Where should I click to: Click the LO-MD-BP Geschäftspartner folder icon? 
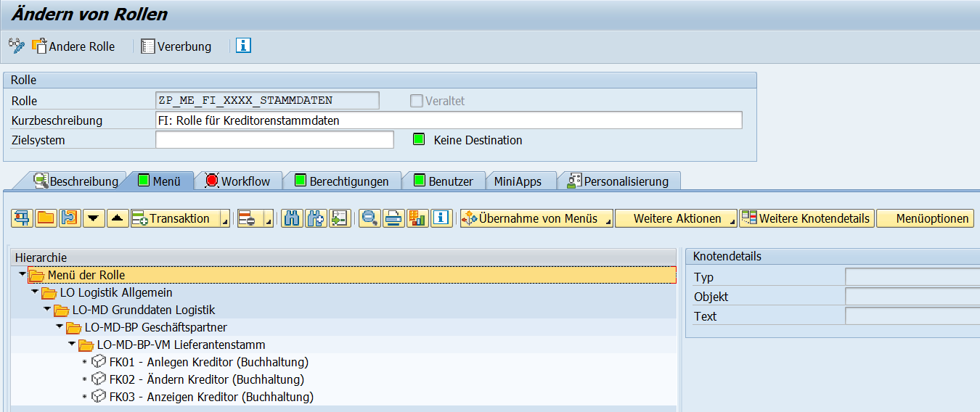[x=73, y=328]
